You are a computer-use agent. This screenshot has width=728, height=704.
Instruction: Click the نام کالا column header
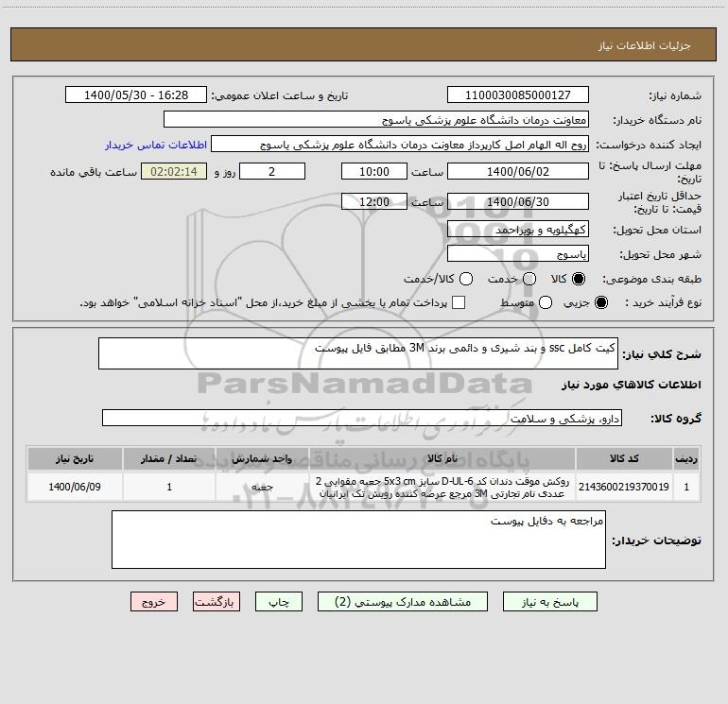pyautogui.click(x=442, y=458)
